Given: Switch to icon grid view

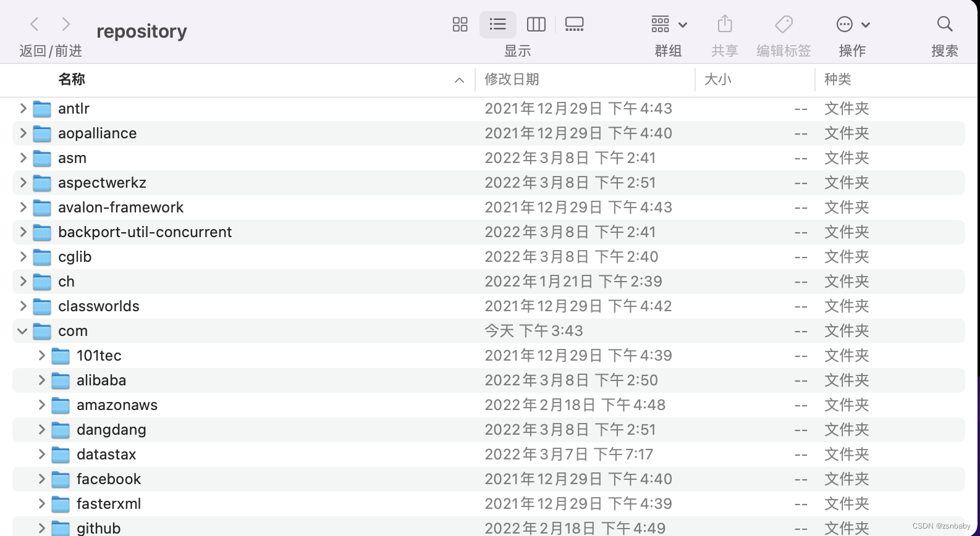Looking at the screenshot, I should (x=460, y=24).
